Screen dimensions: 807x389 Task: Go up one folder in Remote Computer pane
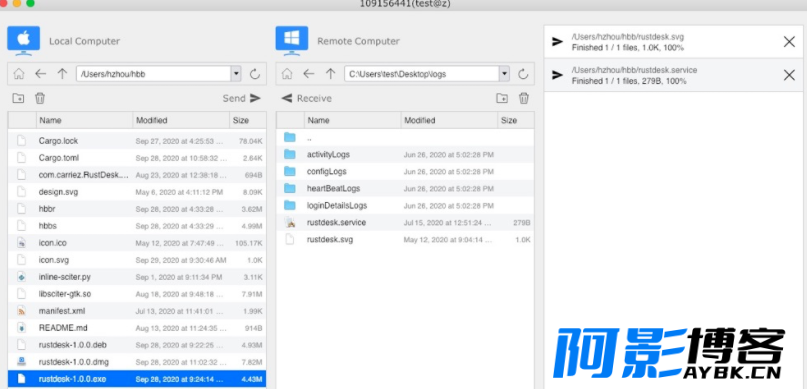pos(330,74)
